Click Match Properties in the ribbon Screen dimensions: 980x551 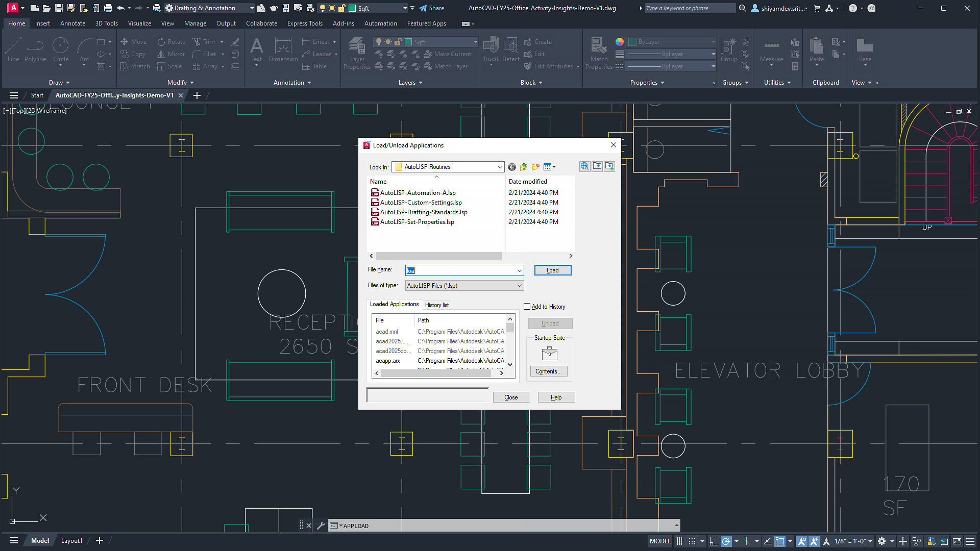click(x=598, y=51)
